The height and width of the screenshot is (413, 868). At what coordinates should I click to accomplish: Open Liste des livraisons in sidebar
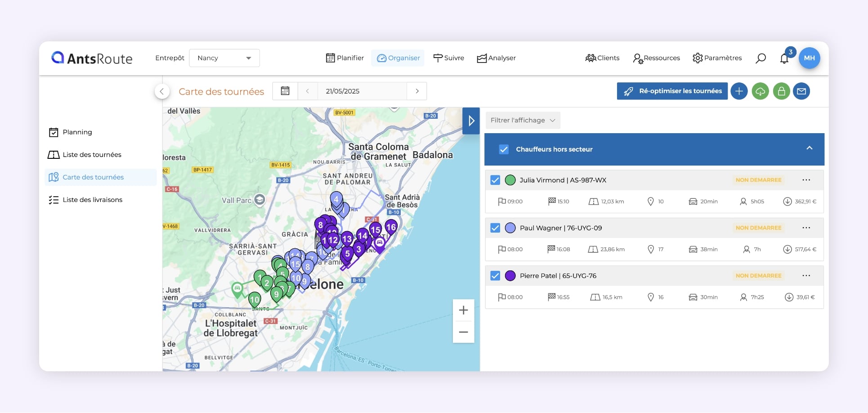pyautogui.click(x=92, y=200)
